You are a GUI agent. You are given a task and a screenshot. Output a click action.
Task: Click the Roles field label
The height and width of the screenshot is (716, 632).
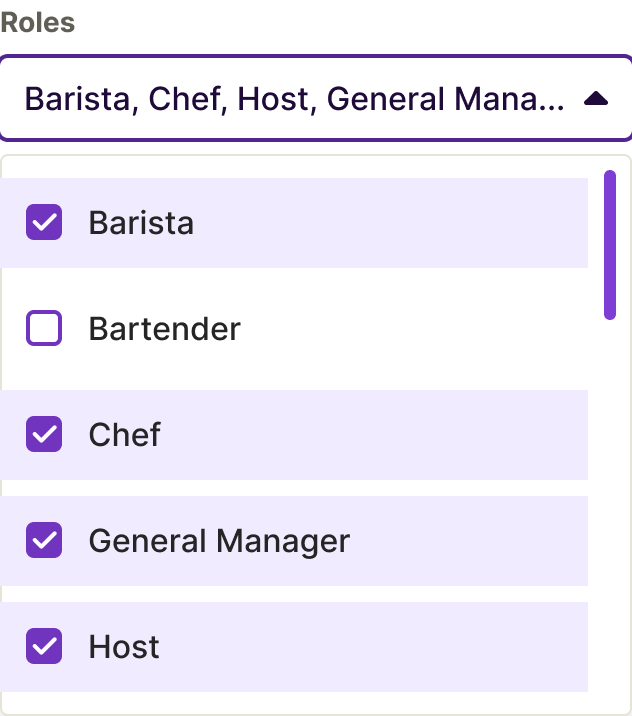38,23
